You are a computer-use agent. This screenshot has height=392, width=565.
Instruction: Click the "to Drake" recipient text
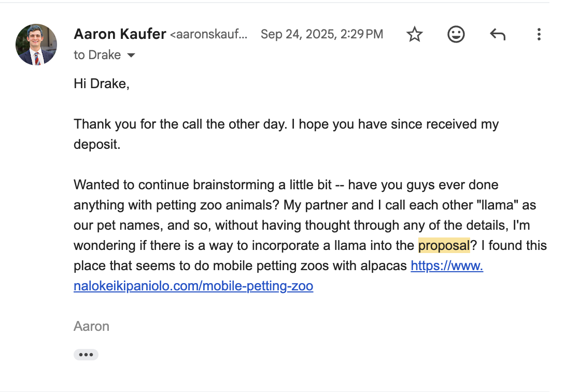tap(97, 55)
